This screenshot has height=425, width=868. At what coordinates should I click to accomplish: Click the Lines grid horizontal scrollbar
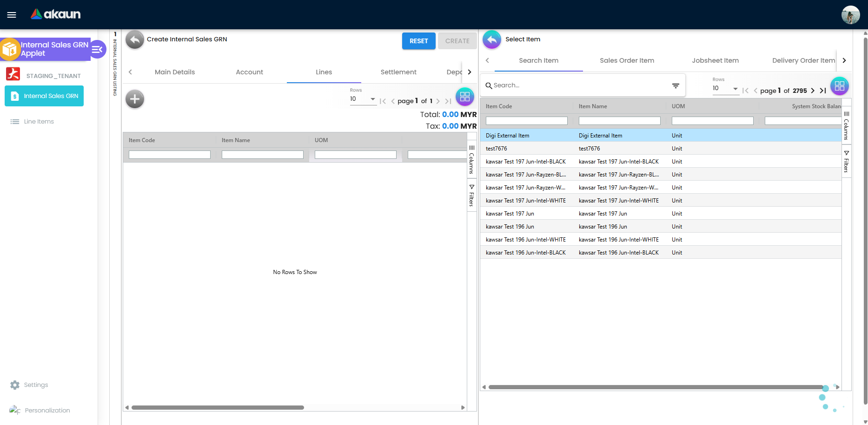(x=218, y=407)
